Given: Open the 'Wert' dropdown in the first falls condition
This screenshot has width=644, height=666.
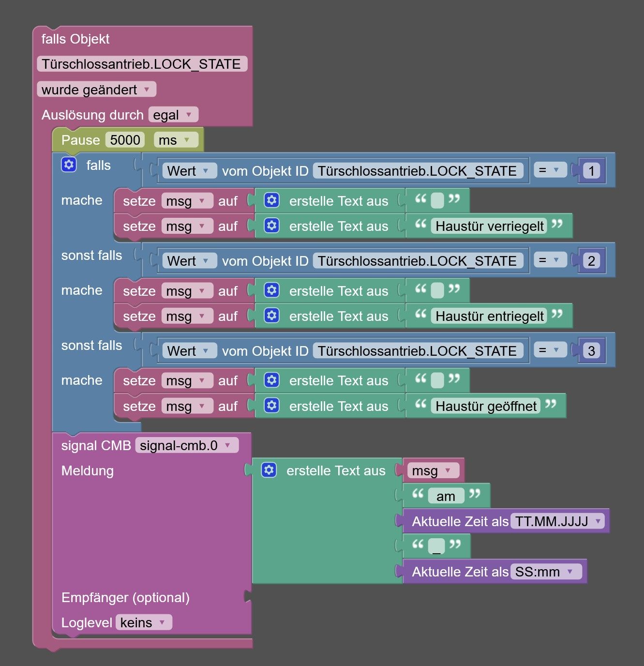Looking at the screenshot, I should [189, 171].
